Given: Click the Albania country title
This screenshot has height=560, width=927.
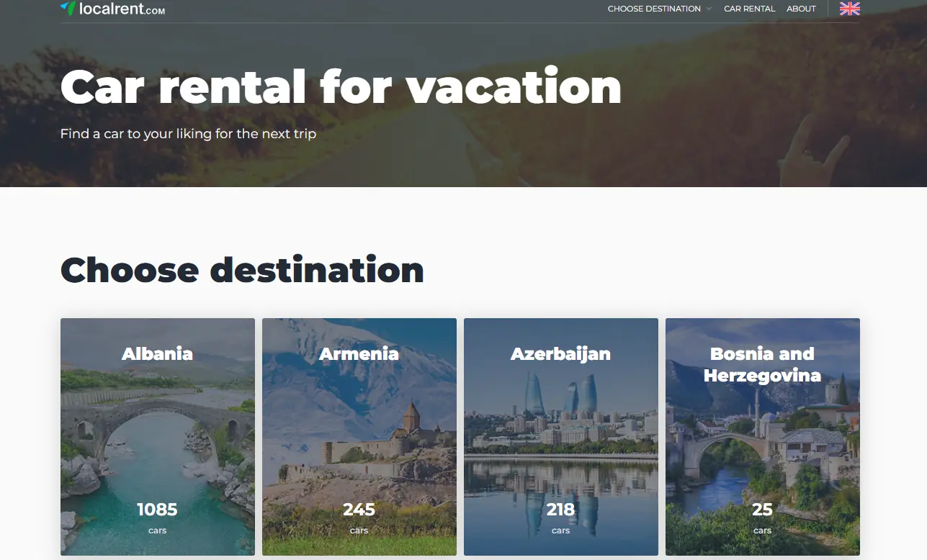Looking at the screenshot, I should (157, 354).
